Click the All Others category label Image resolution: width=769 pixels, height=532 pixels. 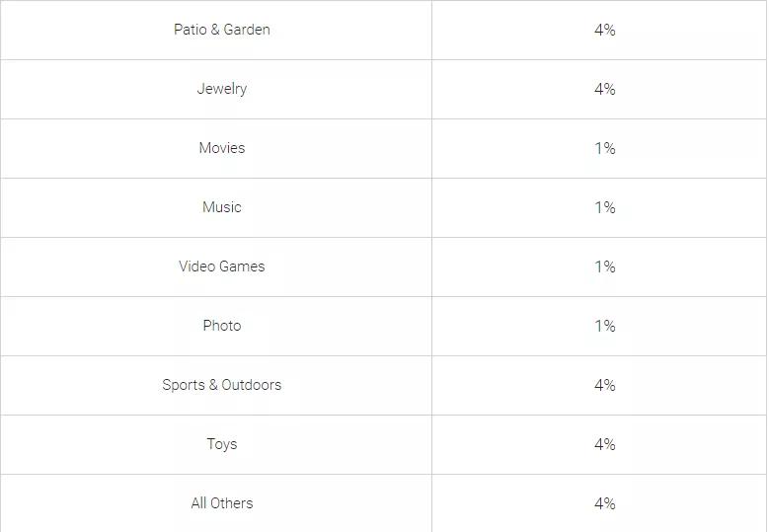click(221, 503)
